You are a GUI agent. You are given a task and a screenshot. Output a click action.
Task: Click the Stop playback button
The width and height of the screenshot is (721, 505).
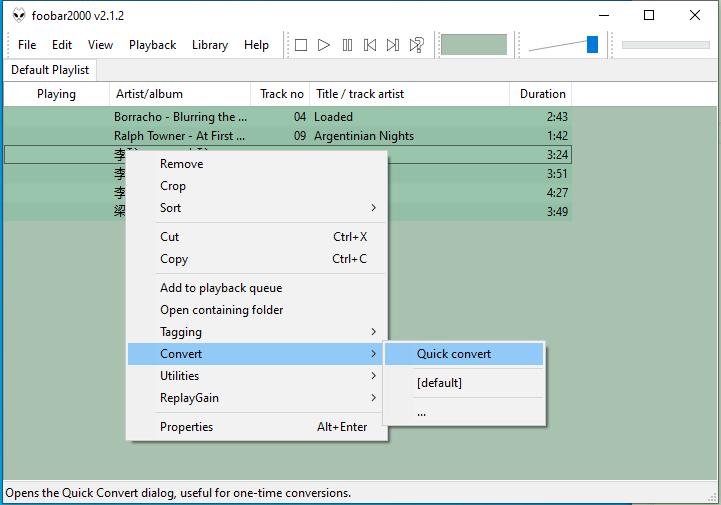pos(300,45)
